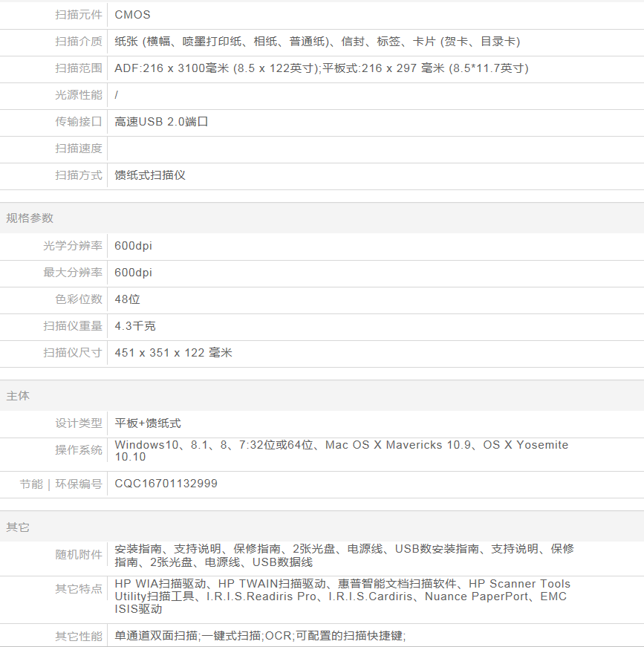
Task: Select the 600dpi value for 最大分辨率
Action: point(134,273)
